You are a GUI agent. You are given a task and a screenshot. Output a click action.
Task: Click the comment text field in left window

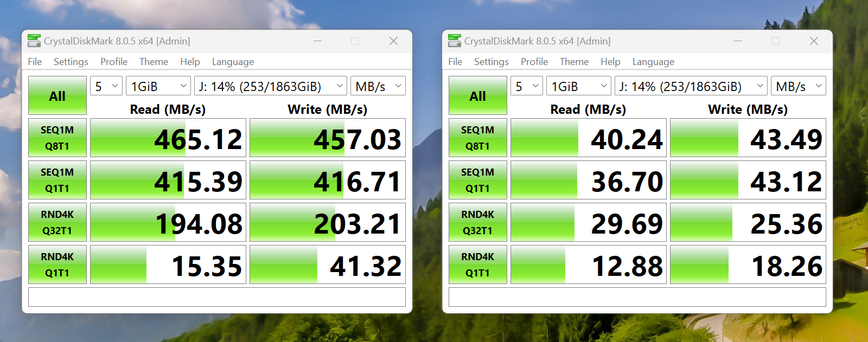(x=216, y=297)
